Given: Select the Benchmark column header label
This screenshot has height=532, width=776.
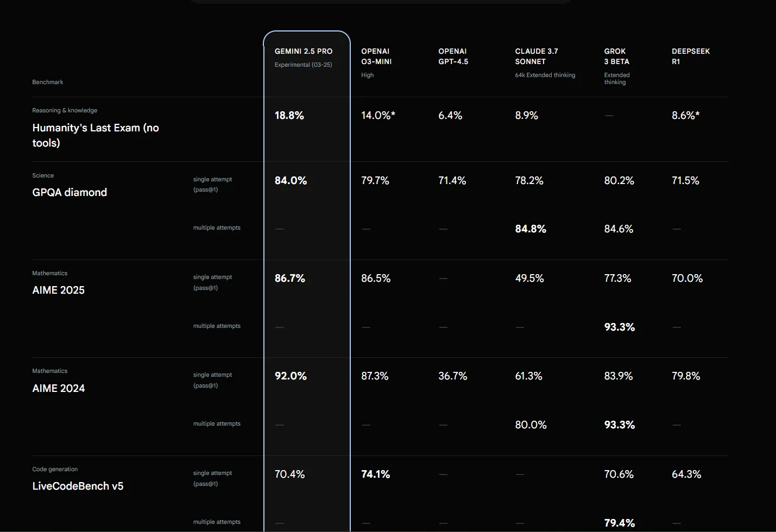Looking at the screenshot, I should coord(48,82).
